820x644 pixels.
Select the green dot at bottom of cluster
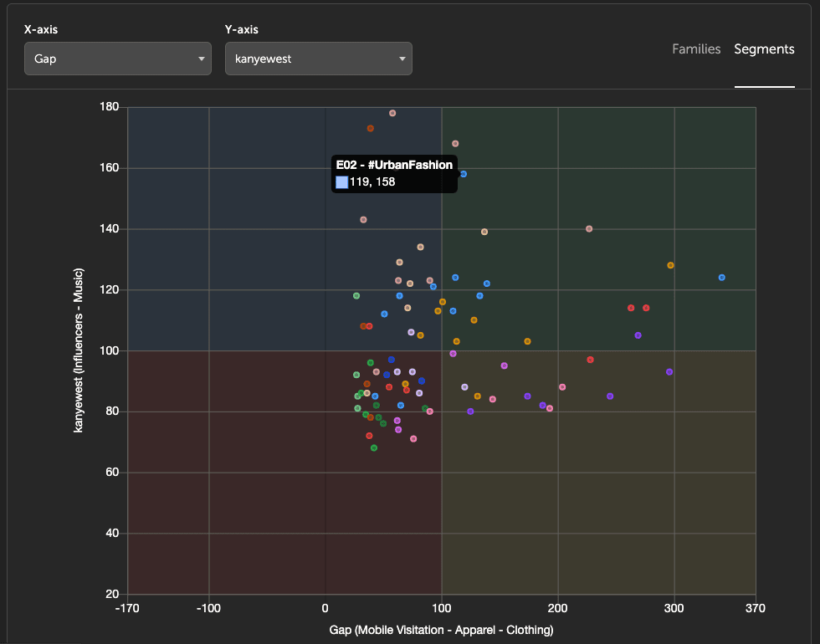tap(373, 447)
